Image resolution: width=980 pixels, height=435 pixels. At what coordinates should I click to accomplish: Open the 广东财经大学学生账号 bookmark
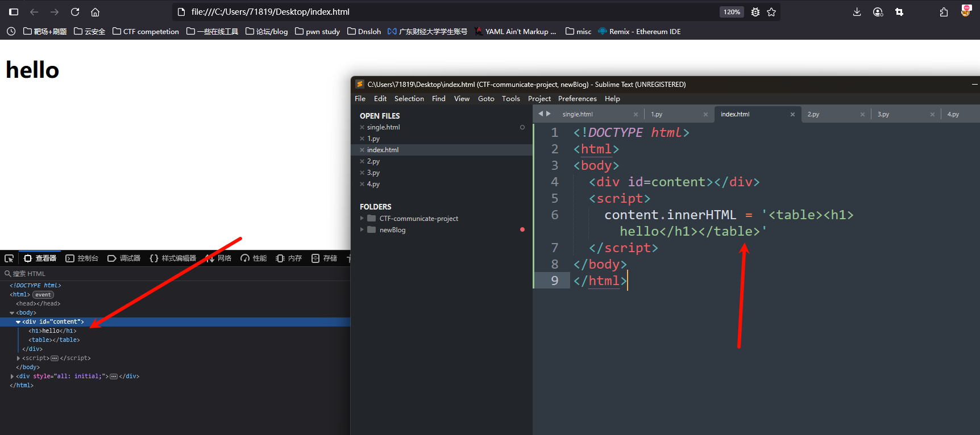tap(427, 31)
